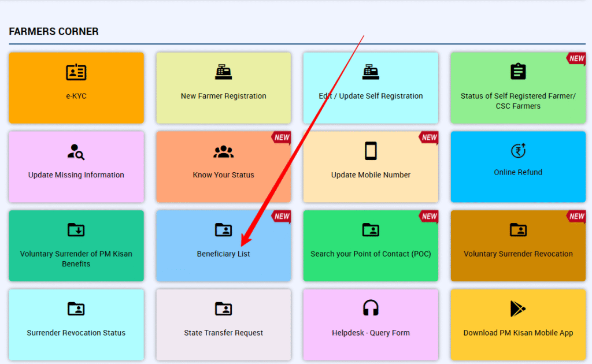Viewport: 592px width, 364px height.
Task: Click the clipboard icon for Status of Self Registered Farmer
Action: tap(518, 72)
